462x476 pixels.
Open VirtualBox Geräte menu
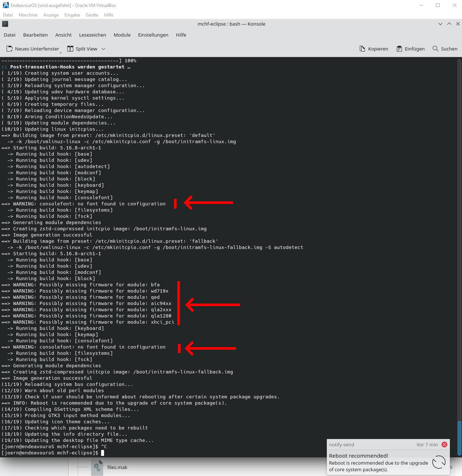(92, 15)
